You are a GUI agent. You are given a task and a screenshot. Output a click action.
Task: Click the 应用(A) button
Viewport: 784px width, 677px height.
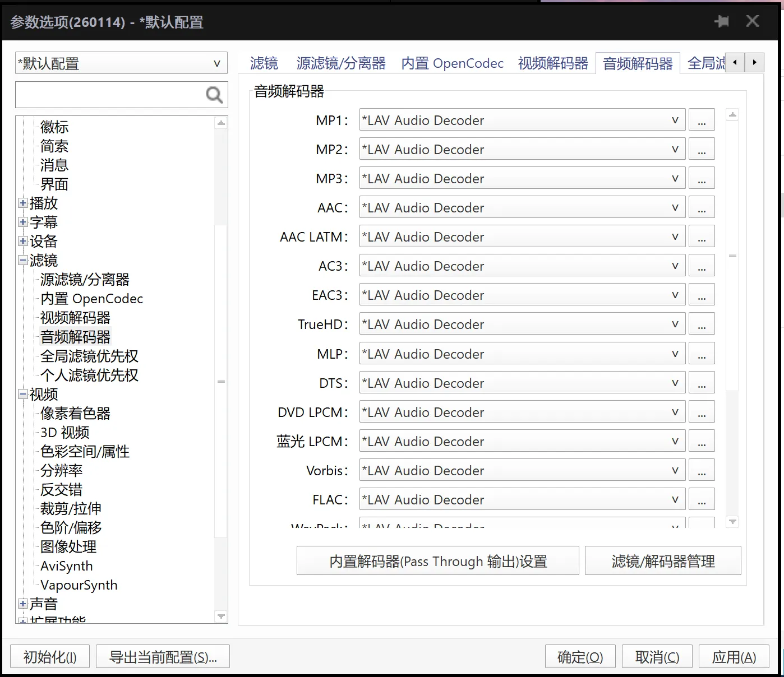click(x=734, y=657)
